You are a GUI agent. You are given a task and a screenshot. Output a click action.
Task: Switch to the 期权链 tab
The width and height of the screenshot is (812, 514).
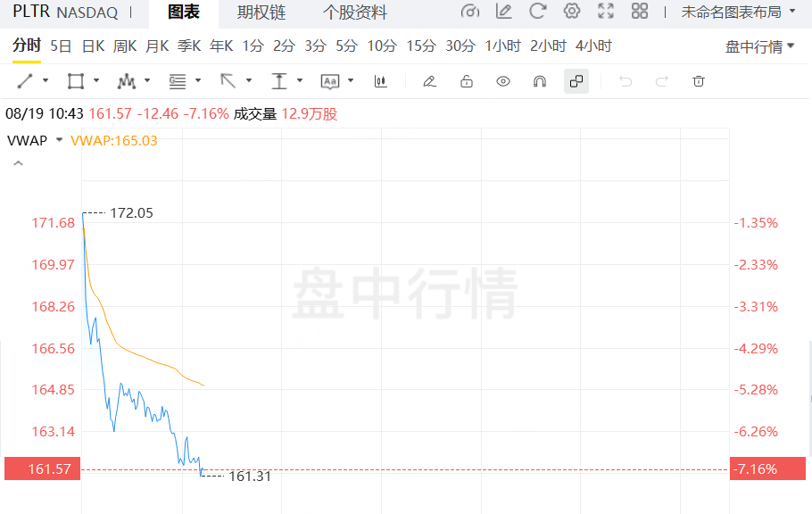(x=261, y=12)
